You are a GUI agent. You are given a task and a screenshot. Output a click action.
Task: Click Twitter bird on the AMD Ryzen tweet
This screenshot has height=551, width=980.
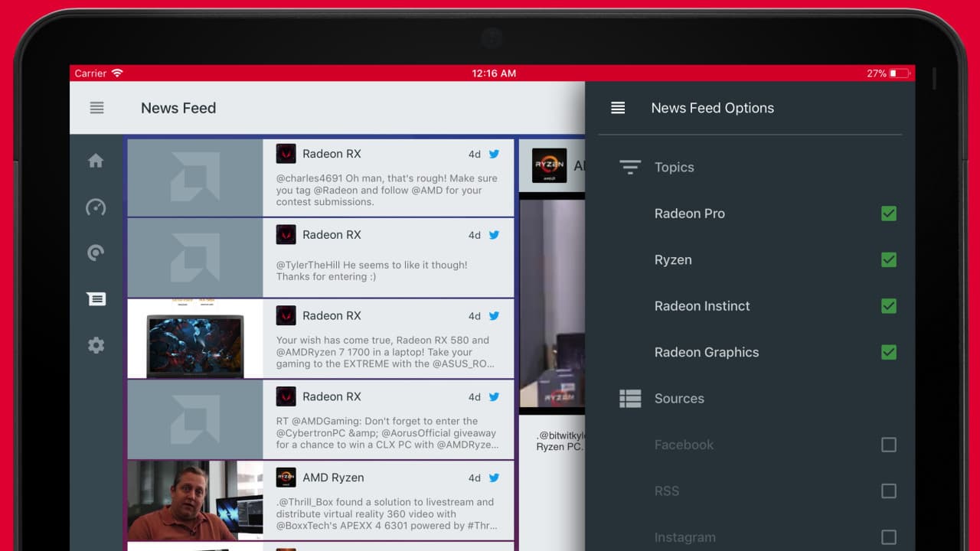tap(494, 478)
